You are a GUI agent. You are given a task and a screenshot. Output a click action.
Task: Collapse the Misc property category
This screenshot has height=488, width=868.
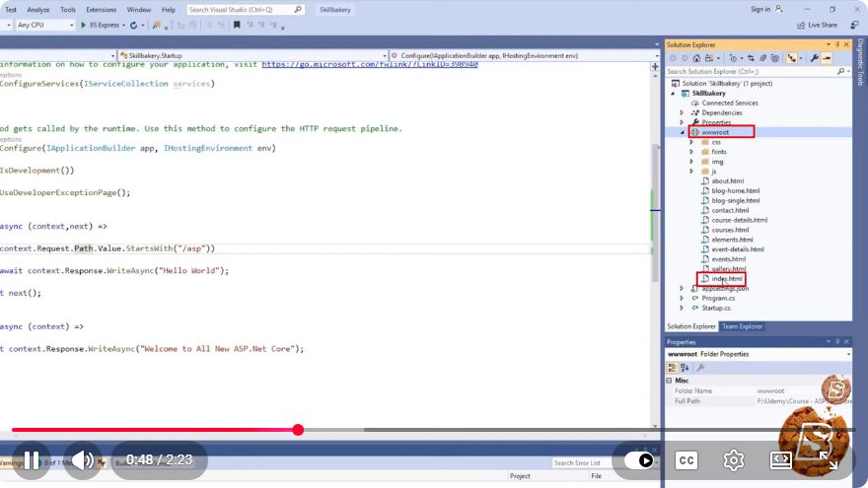(670, 381)
